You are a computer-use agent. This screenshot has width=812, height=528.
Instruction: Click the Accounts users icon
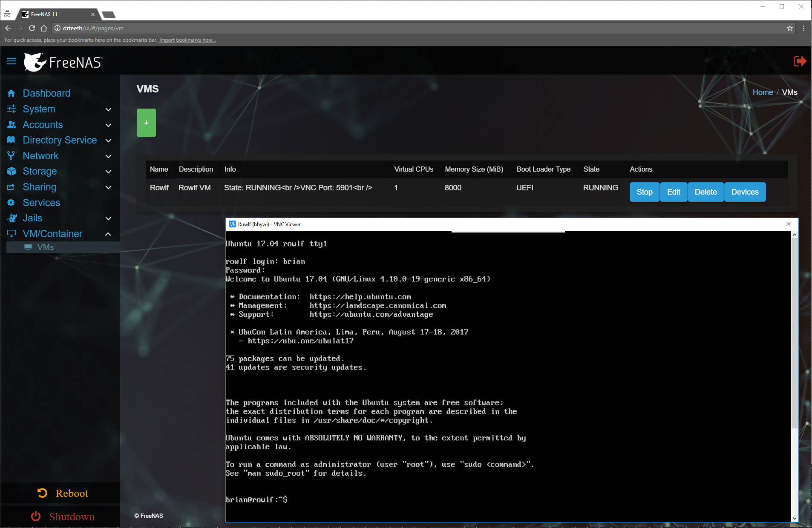(12, 125)
